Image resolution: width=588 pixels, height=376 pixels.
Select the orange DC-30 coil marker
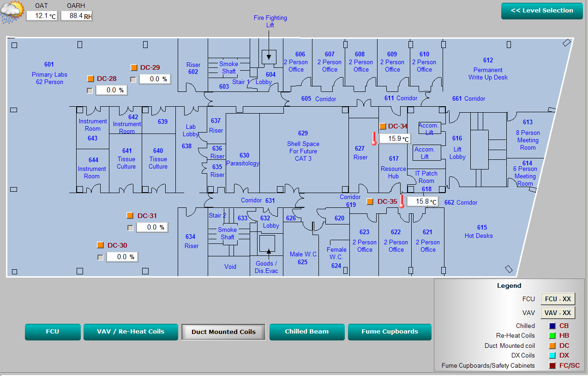pyautogui.click(x=100, y=245)
